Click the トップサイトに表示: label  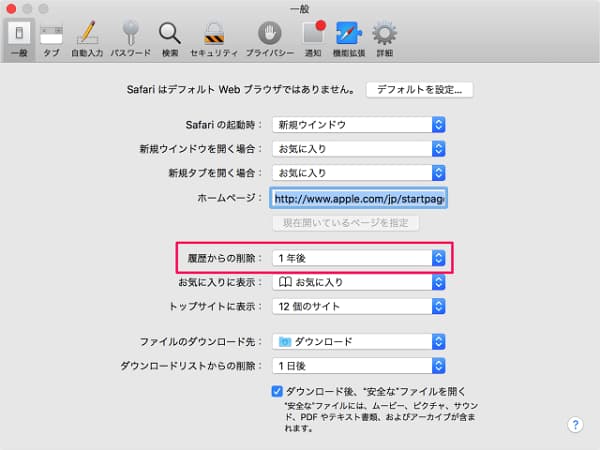[216, 307]
